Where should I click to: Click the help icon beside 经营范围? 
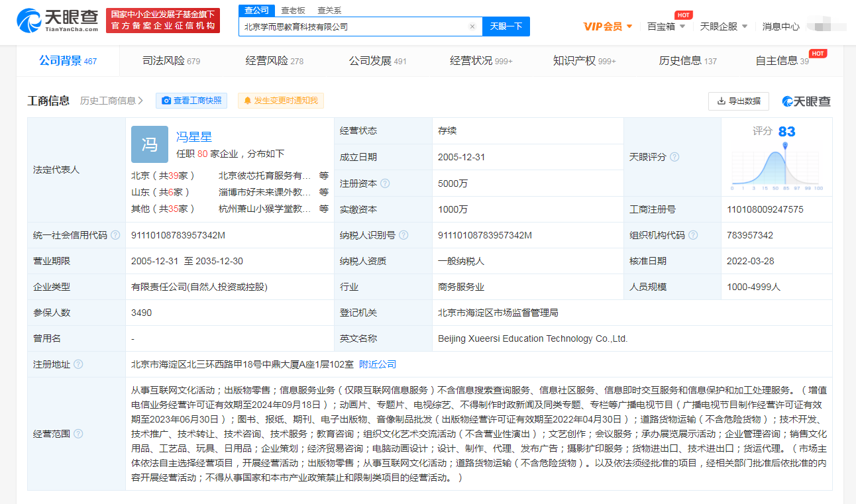tap(78, 434)
